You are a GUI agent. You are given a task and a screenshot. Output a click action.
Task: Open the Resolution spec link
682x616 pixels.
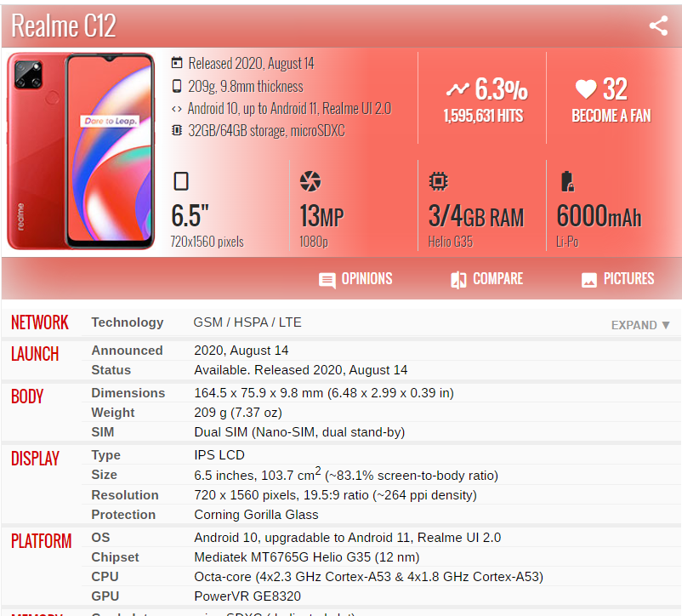point(125,495)
